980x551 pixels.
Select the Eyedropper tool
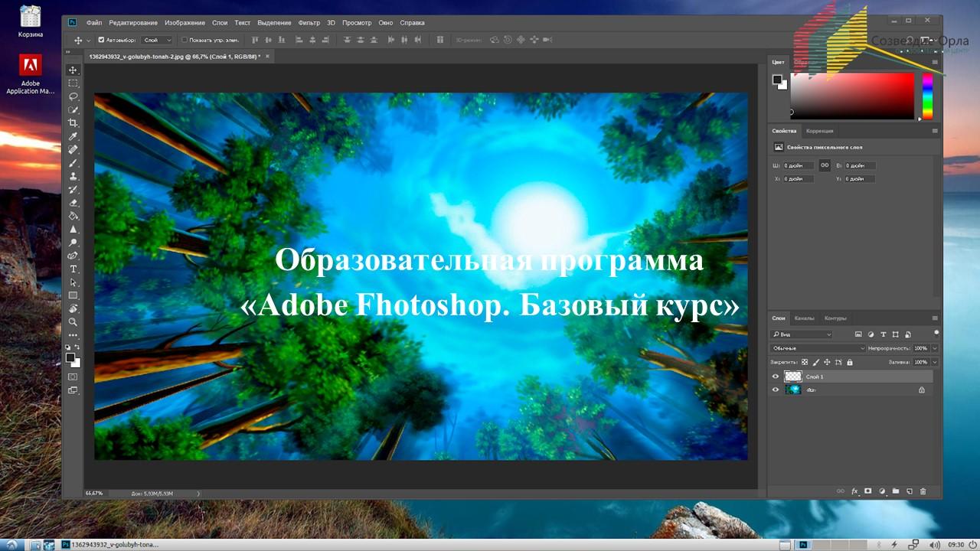73,136
